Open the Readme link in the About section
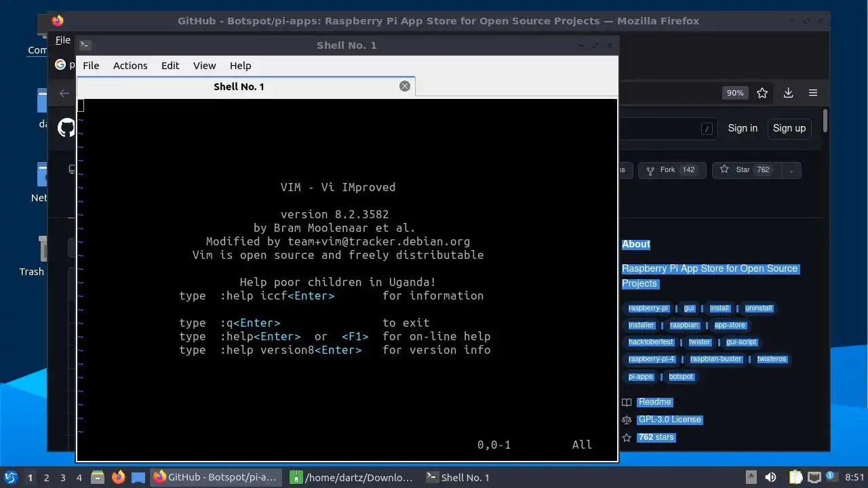 [x=655, y=402]
